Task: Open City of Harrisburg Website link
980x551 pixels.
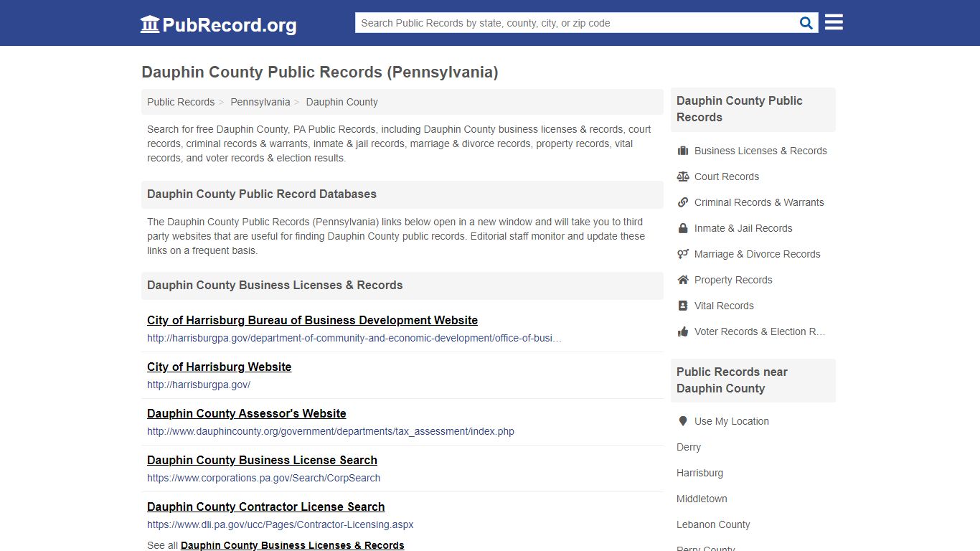Action: point(219,367)
